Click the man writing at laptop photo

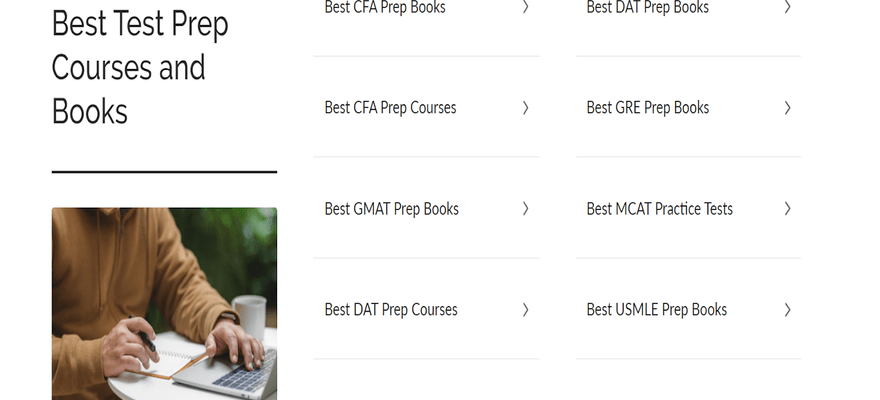point(164,303)
